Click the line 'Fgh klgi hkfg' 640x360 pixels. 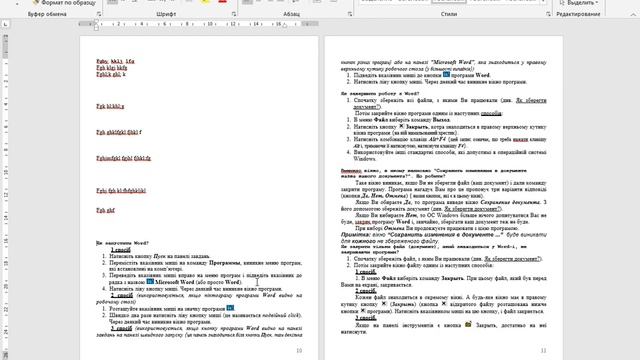click(112, 68)
